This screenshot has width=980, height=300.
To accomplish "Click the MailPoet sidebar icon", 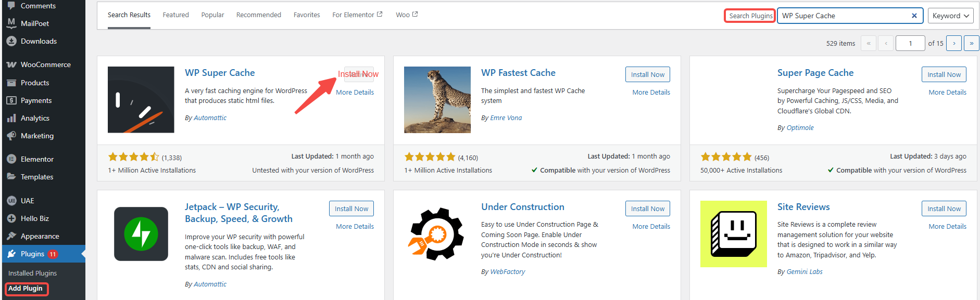I will pyautogui.click(x=11, y=23).
